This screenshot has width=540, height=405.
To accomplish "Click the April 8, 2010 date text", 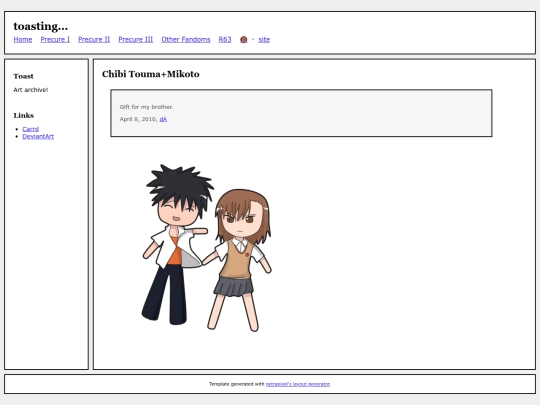I will coord(138,119).
